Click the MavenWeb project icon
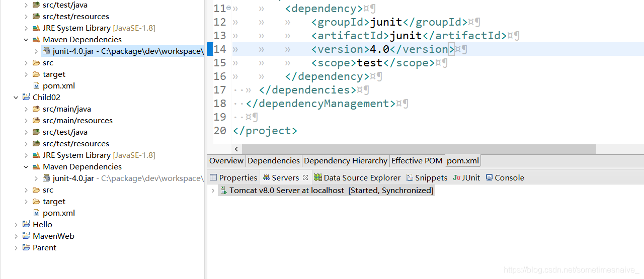Screen dimensions: 644x279 (26, 236)
